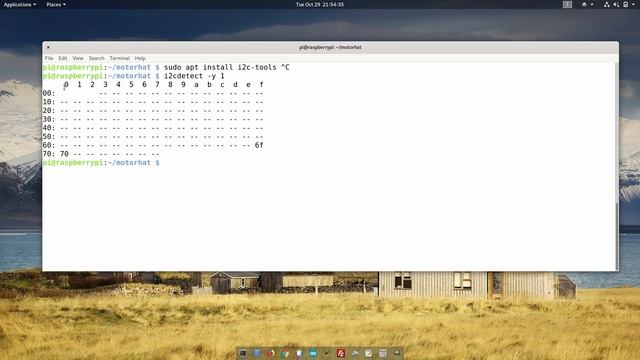
Task: Click the network status icon in top bar
Action: 607,4
